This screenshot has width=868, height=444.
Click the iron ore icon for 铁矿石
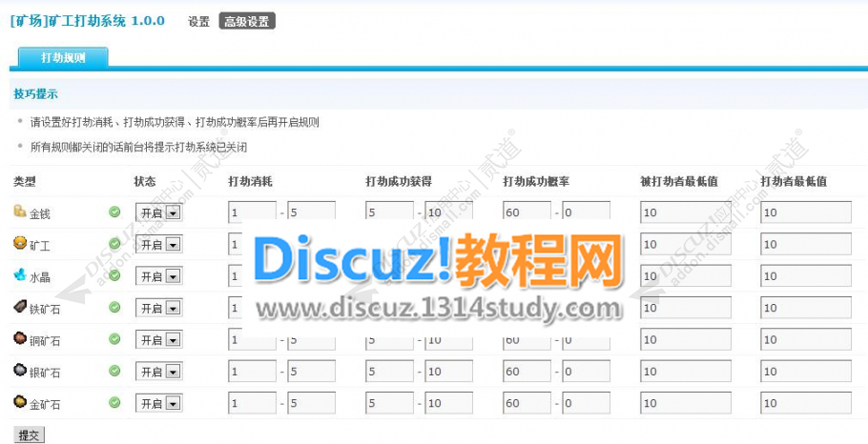tap(20, 306)
